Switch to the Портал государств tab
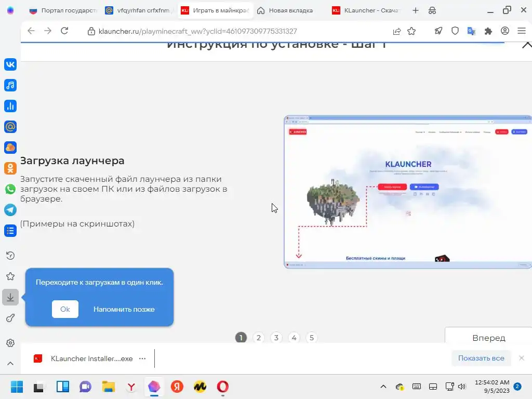The image size is (532, 399). coord(63,10)
